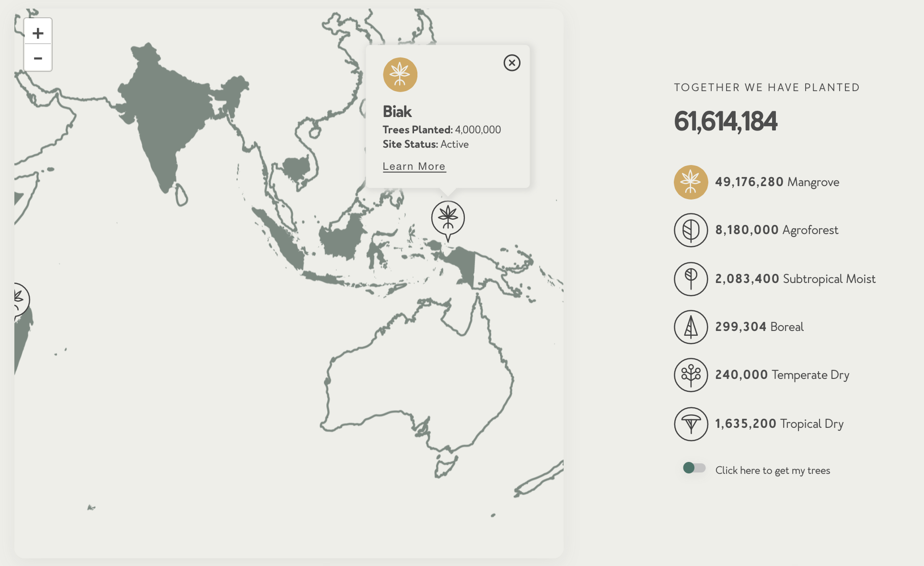The width and height of the screenshot is (924, 566).
Task: Click the Subtropical Moist category icon
Action: click(x=691, y=279)
